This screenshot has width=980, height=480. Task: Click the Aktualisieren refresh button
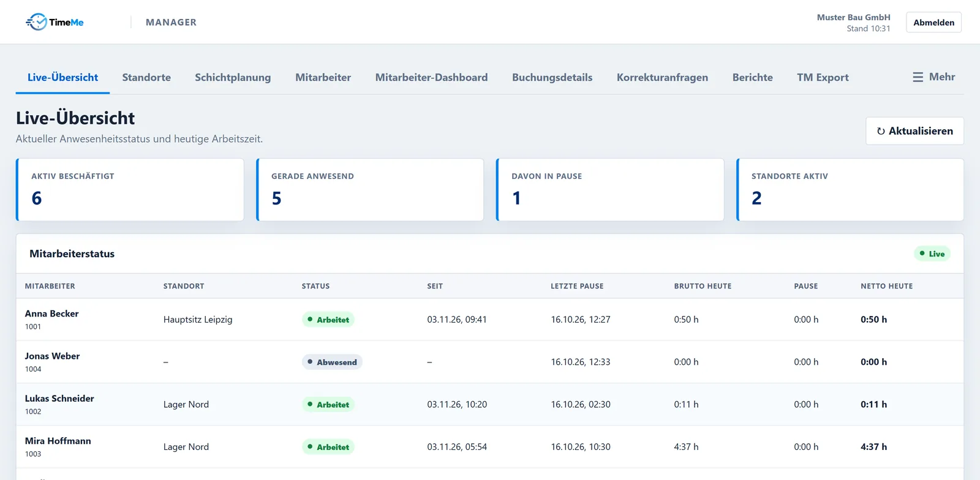[x=914, y=131]
